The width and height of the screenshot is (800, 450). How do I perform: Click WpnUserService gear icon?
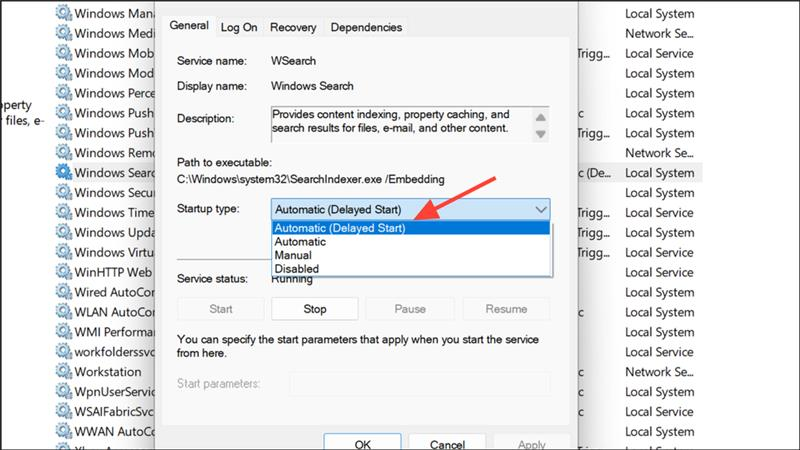click(x=64, y=391)
